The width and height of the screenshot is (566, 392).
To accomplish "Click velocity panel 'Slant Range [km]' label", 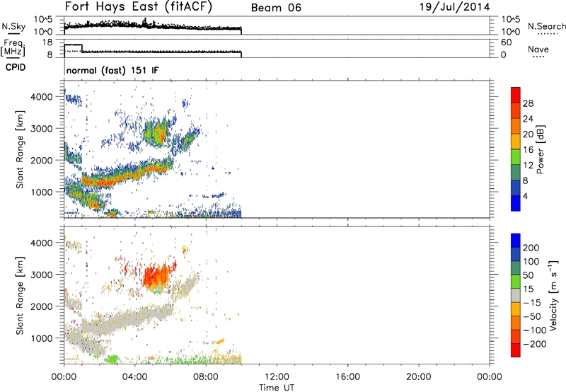I will [x=20, y=296].
